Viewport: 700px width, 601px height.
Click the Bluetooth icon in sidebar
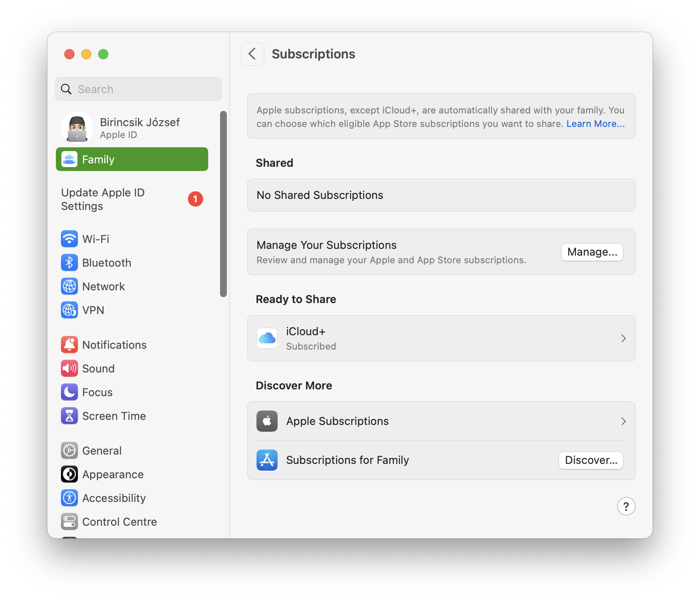69,262
